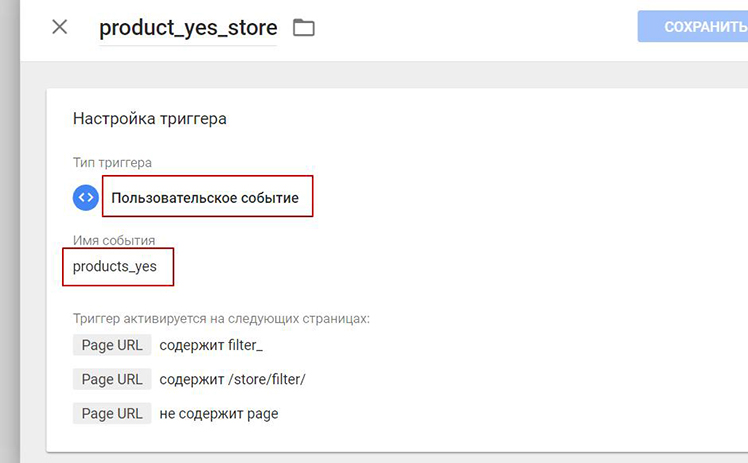748x463 pixels.
Task: Click the condition text содержит /store/filter/
Action: tap(232, 379)
